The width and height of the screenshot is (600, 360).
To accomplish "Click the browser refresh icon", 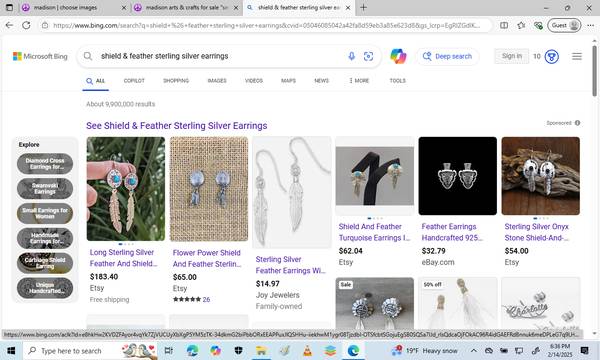I will (x=26, y=25).
